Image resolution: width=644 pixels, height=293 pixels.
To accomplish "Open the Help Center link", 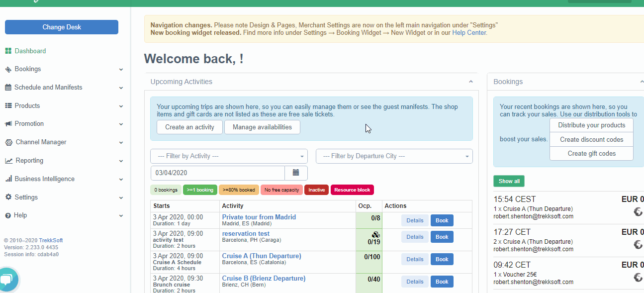I will 468,33.
